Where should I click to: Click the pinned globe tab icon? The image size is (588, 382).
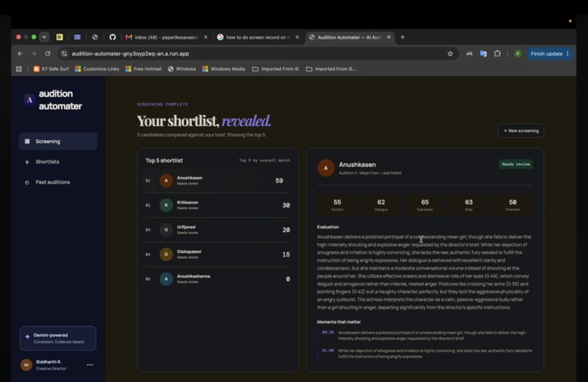[95, 37]
